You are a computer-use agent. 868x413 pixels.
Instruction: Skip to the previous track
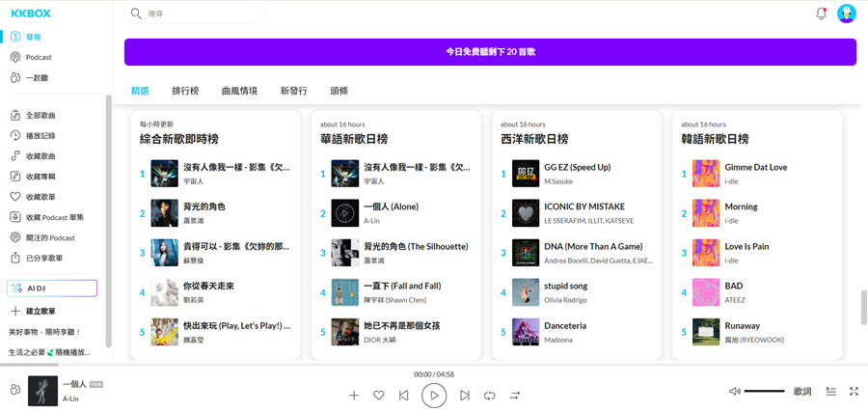[x=404, y=396]
